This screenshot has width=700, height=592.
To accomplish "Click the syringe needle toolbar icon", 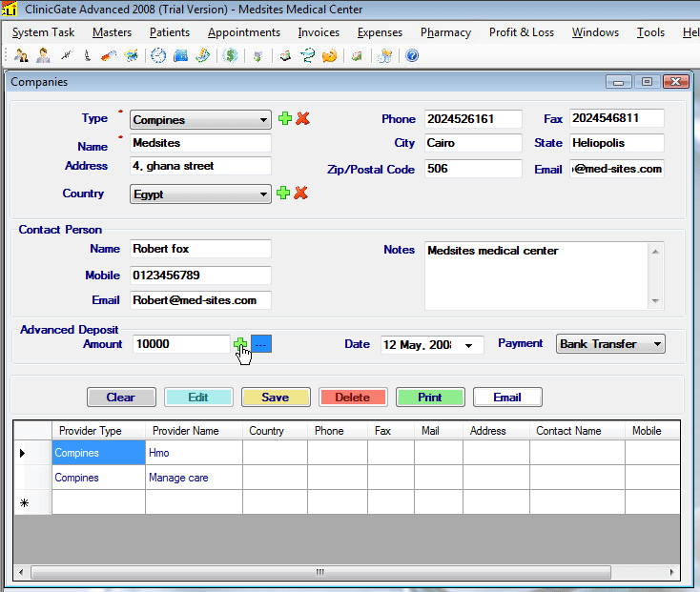I will [66, 55].
